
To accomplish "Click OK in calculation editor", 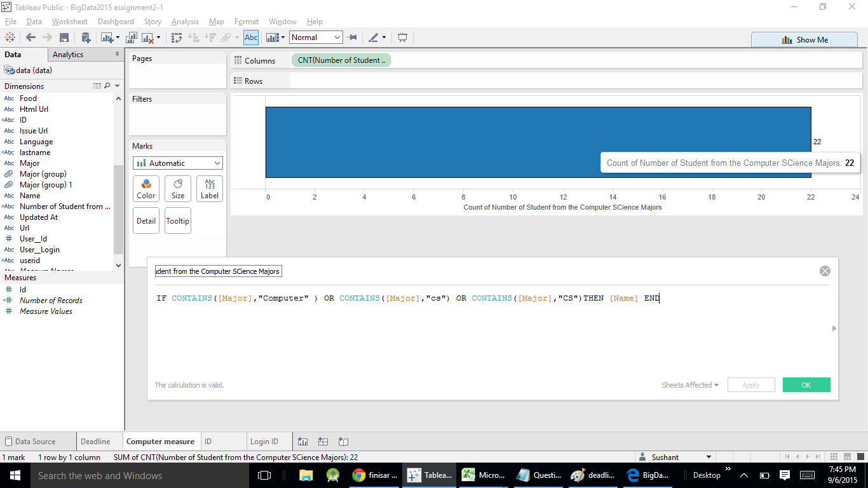I will [806, 385].
